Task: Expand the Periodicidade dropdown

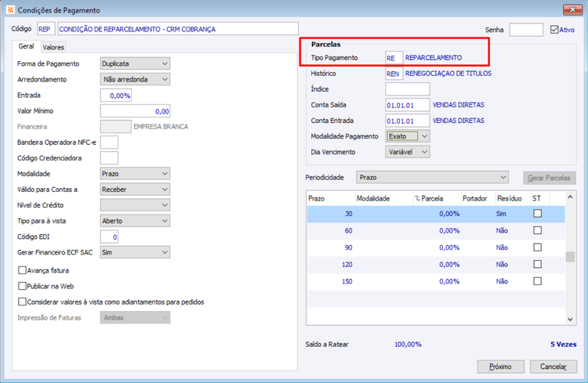Action: click(x=432, y=177)
